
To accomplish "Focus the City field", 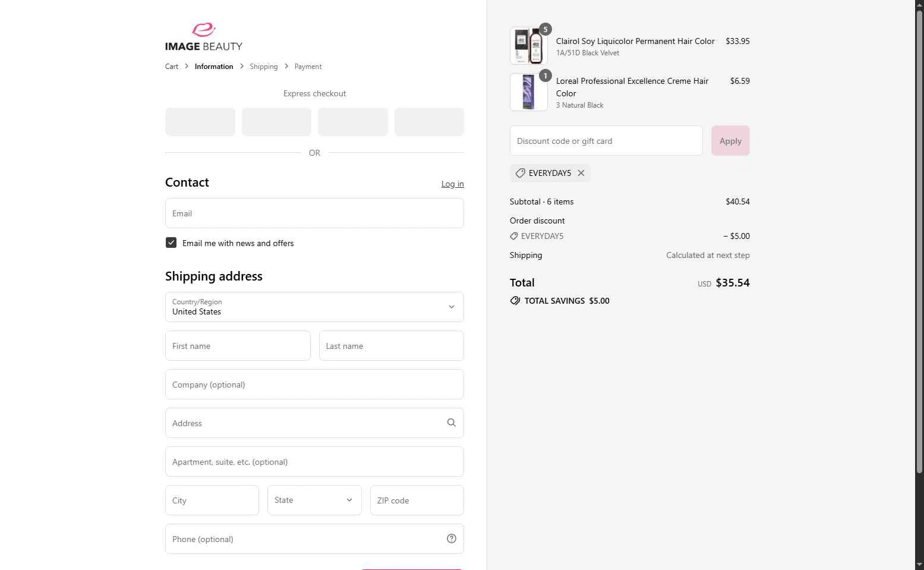I will pos(212,500).
